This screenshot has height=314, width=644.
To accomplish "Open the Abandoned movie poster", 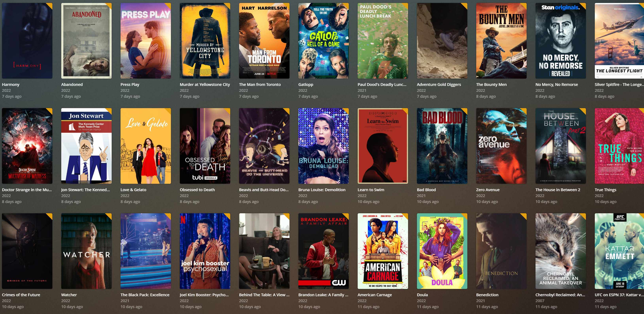I will (x=86, y=41).
